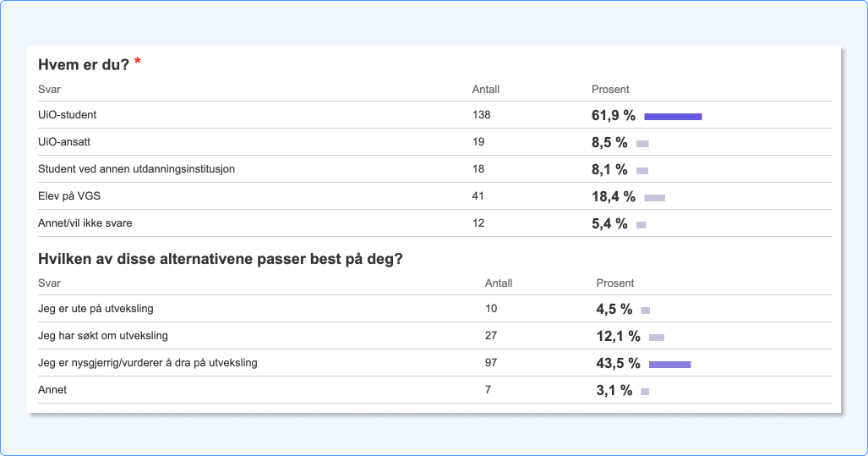Click the count 97 in Antall column

[x=491, y=363]
